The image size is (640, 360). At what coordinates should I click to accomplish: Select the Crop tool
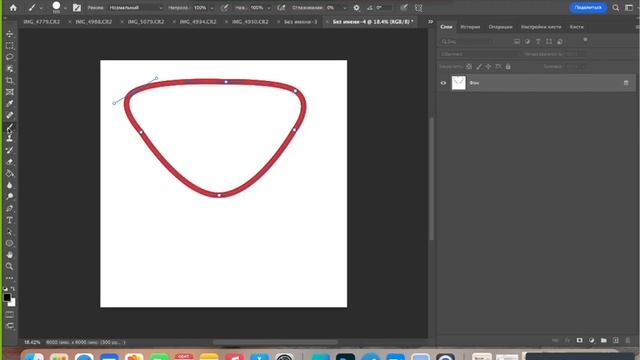tap(9, 80)
